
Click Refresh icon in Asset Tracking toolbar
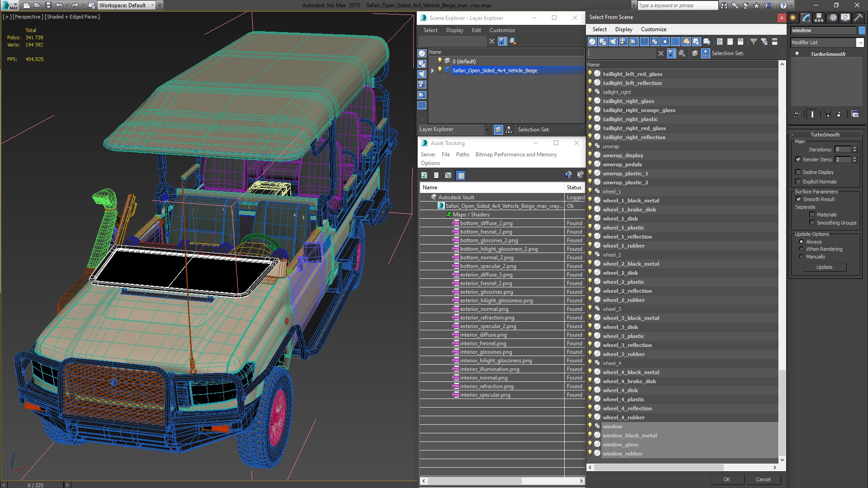[424, 175]
